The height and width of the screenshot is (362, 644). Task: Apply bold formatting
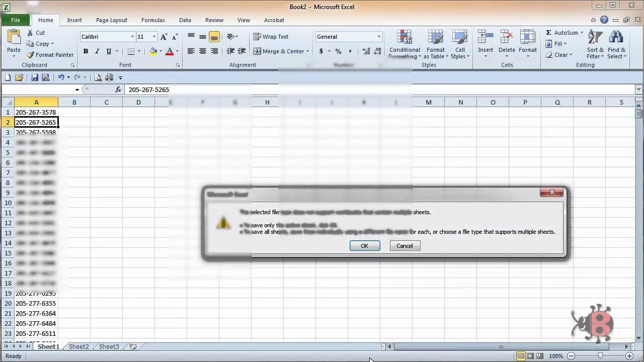(x=86, y=51)
